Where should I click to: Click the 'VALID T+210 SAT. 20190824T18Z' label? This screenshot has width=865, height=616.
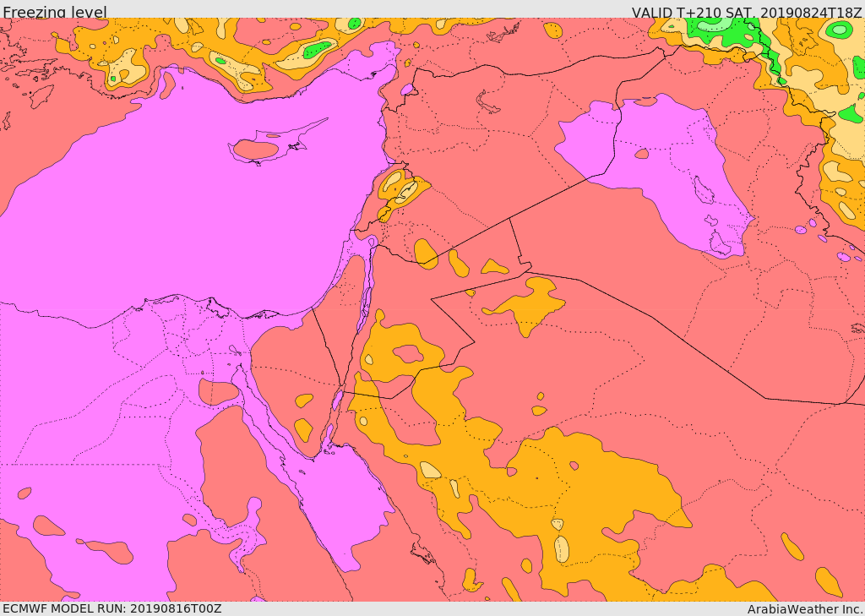coord(747,12)
